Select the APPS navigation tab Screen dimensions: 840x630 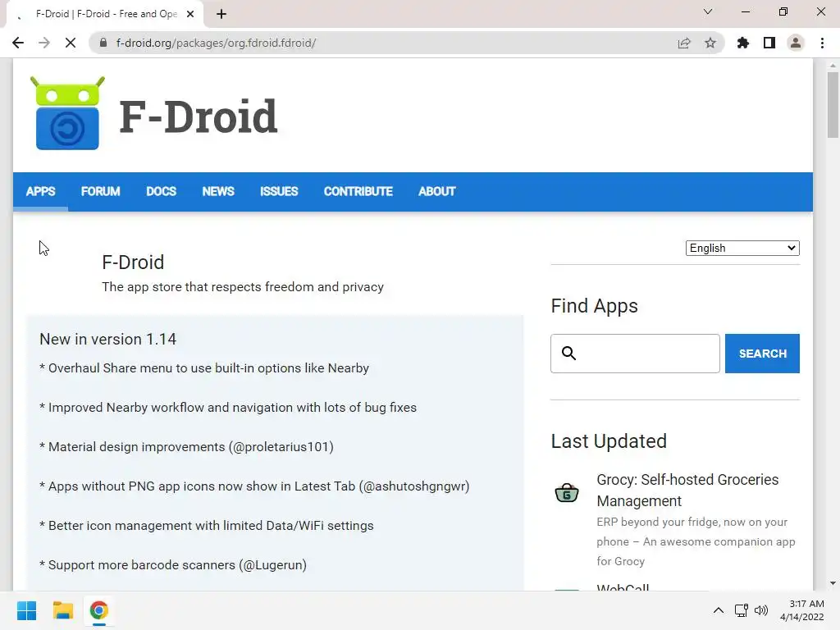41,191
